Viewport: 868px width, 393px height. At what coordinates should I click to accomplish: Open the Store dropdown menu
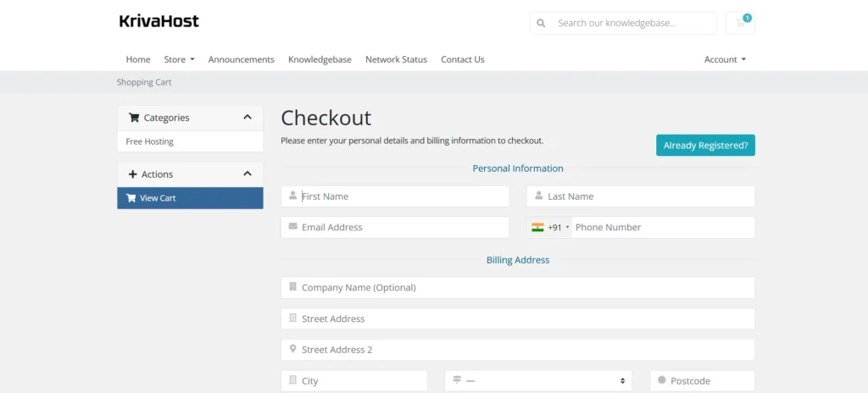tap(180, 59)
